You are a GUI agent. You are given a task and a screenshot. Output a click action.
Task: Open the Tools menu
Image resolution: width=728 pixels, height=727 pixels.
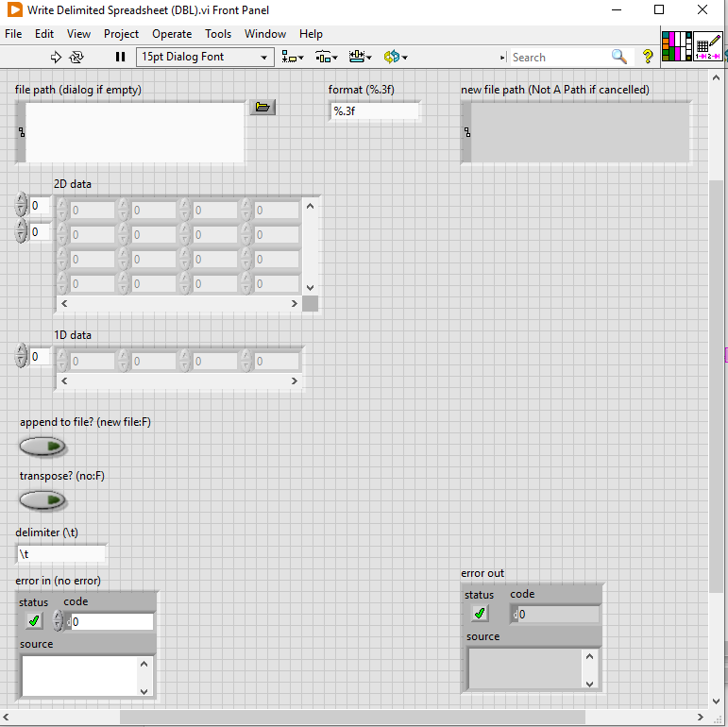[x=218, y=34]
